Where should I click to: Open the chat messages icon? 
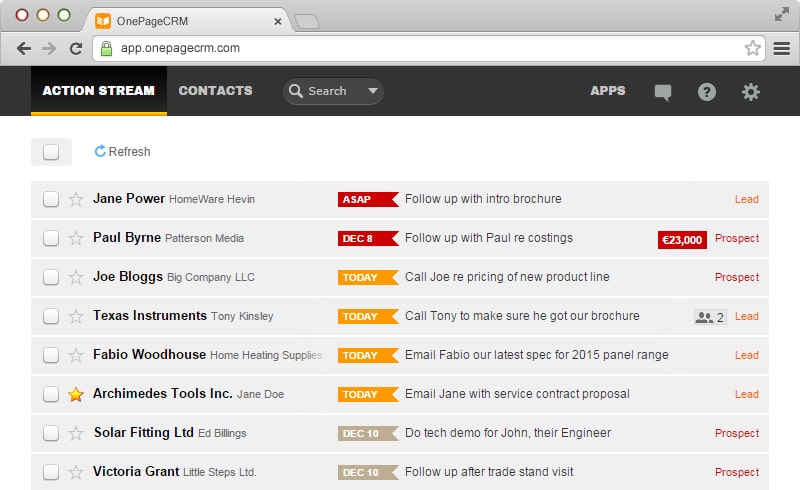(x=663, y=92)
